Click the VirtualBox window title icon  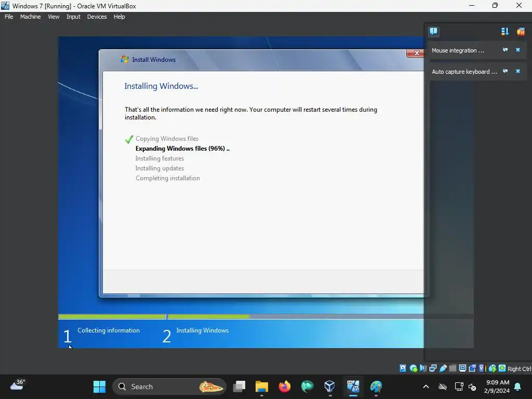5,6
